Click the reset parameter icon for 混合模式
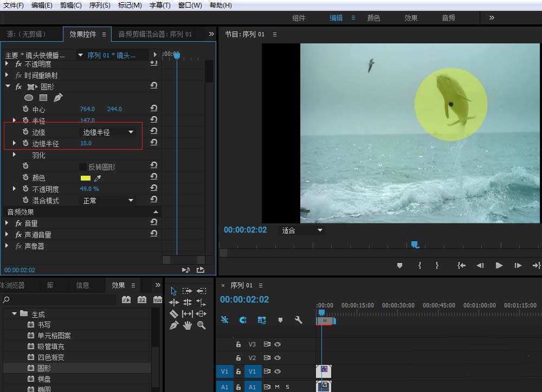 coord(154,200)
